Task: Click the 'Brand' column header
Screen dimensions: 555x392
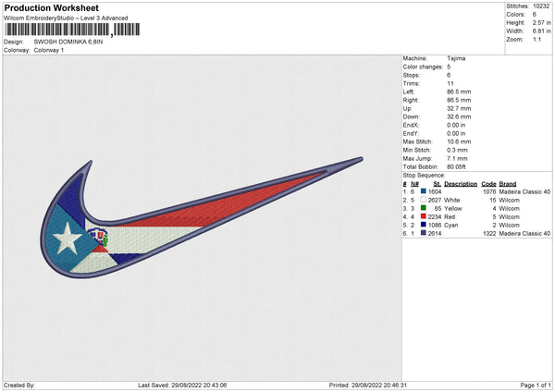Action: tap(508, 184)
